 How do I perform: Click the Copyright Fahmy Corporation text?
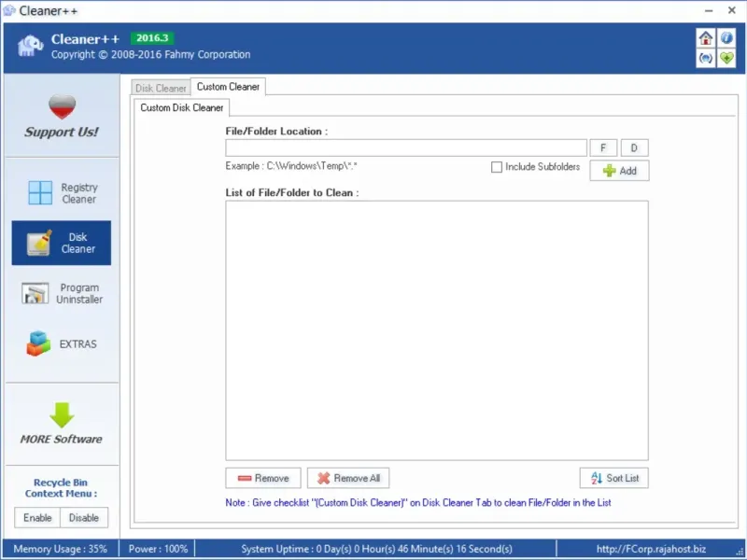[x=150, y=55]
